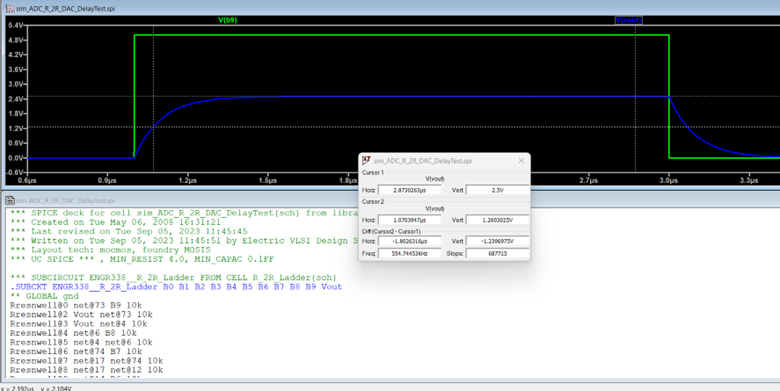This screenshot has height=391, width=780.
Task: Click the 5.4V label on the vertical axis
Action: pyautogui.click(x=15, y=25)
